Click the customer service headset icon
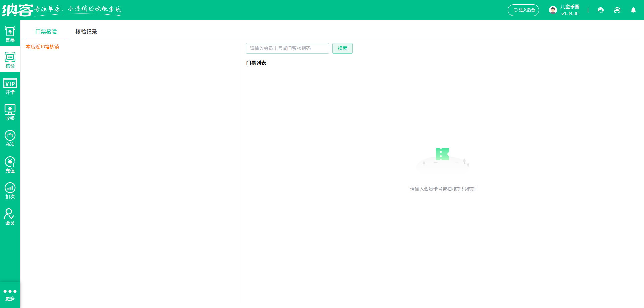The image size is (644, 308). 600,10
